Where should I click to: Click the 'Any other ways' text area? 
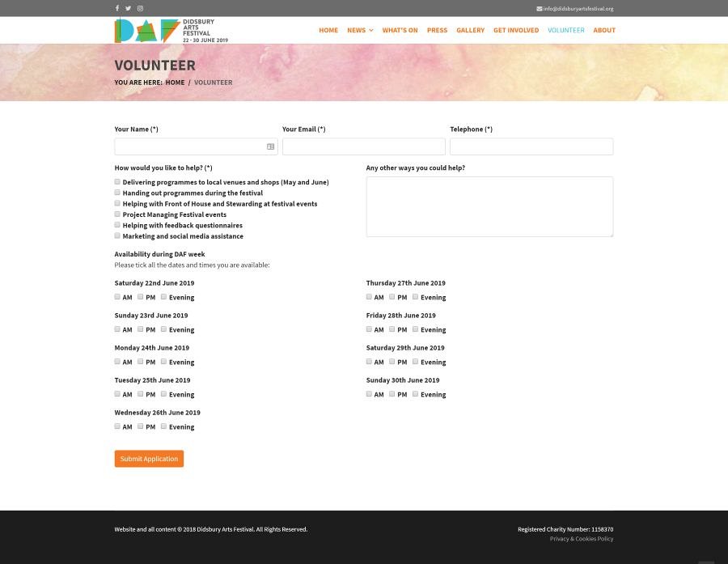click(489, 206)
